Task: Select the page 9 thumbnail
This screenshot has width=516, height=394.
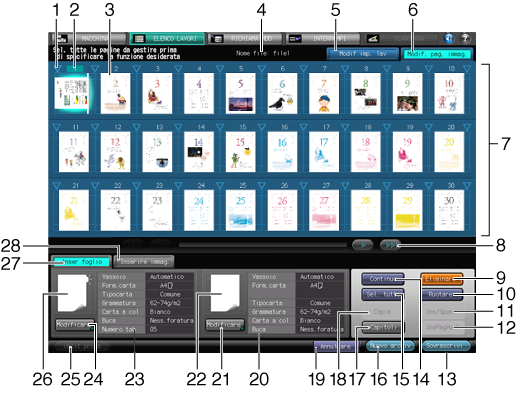Action: 407,93
